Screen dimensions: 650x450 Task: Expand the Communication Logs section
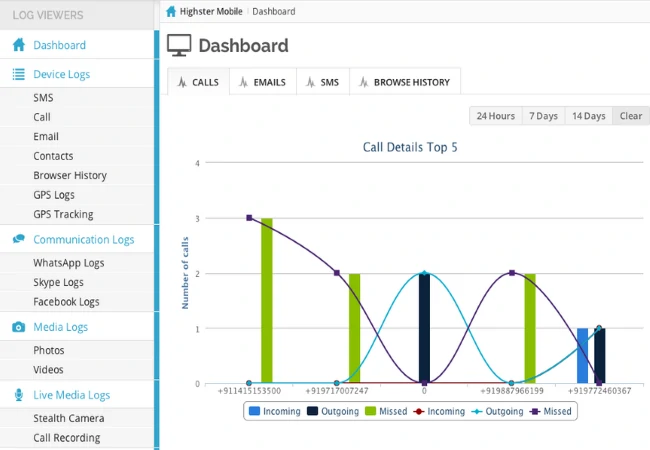coord(83,240)
